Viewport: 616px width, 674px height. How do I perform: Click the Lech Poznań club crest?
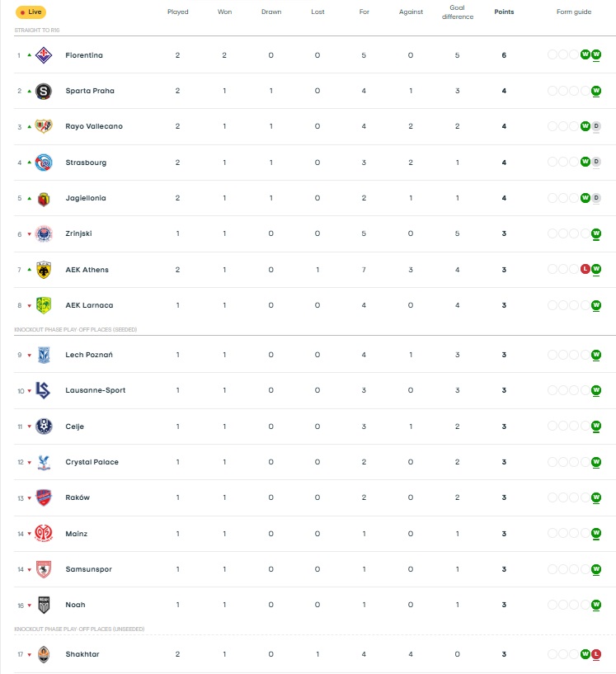44,355
